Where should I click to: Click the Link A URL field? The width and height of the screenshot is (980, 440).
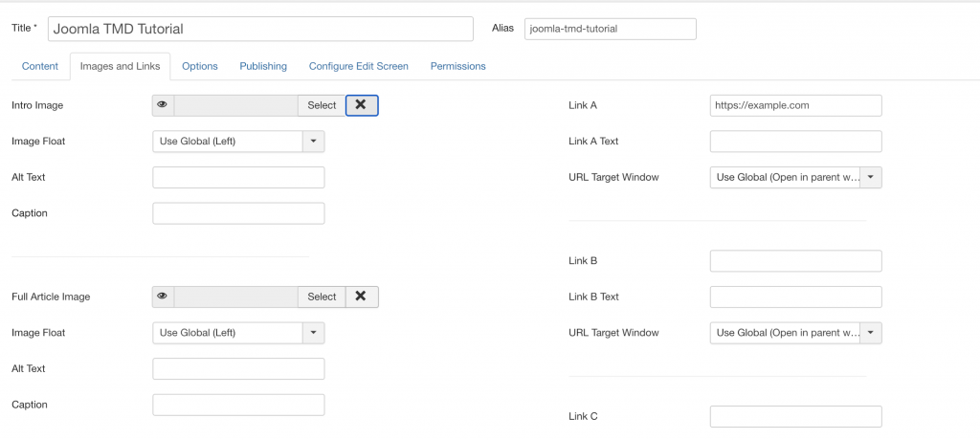(795, 105)
